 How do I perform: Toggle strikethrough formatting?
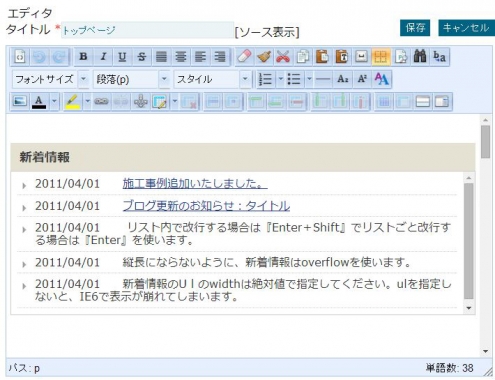coord(142,57)
